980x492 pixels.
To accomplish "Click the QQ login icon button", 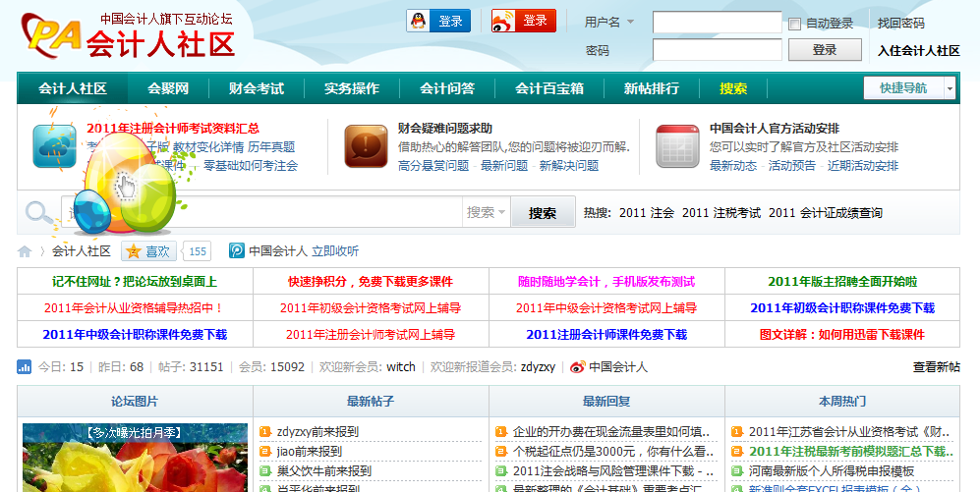I will tap(438, 21).
